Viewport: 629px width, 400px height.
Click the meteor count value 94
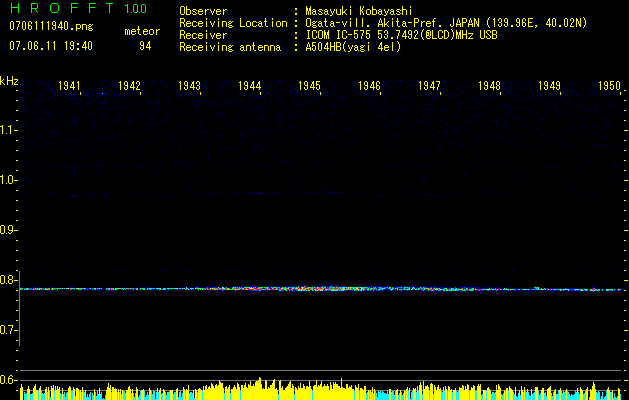(x=145, y=46)
